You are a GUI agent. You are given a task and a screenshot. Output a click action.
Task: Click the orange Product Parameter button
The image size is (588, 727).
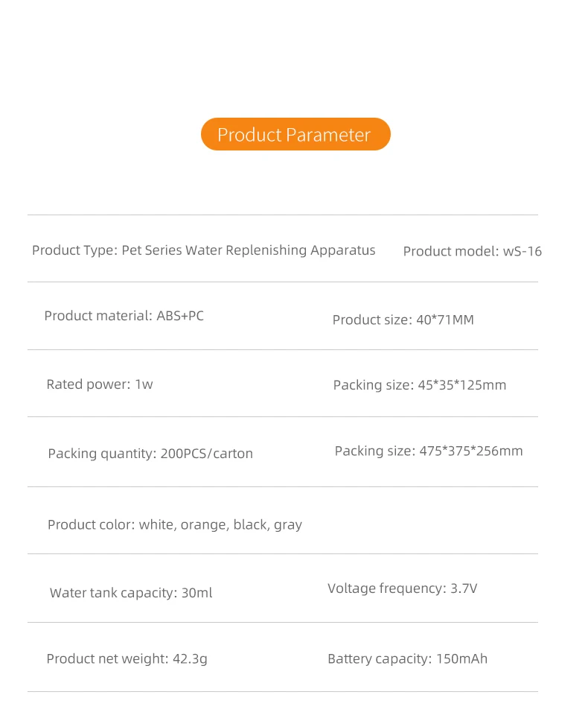click(x=295, y=134)
